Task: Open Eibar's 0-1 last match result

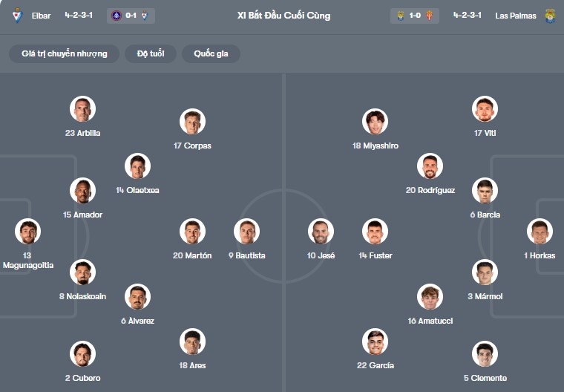Action: pos(129,16)
